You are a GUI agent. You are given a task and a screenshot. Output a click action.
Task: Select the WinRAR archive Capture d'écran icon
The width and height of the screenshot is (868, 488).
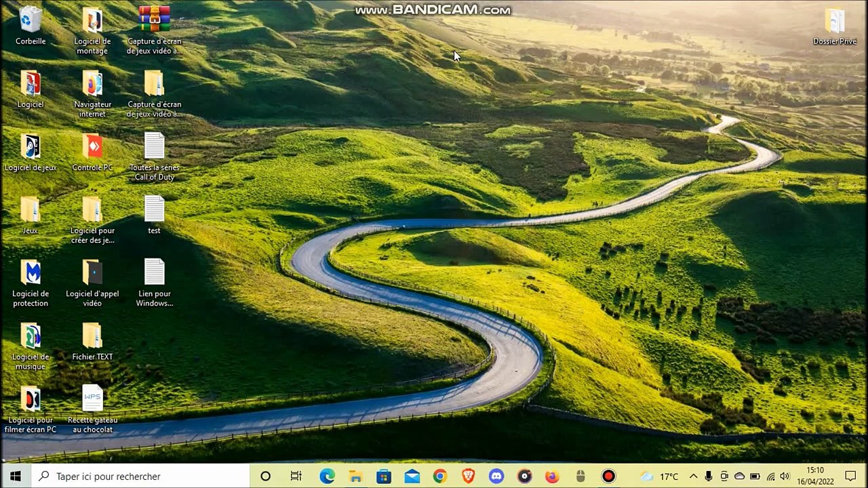pyautogui.click(x=155, y=30)
